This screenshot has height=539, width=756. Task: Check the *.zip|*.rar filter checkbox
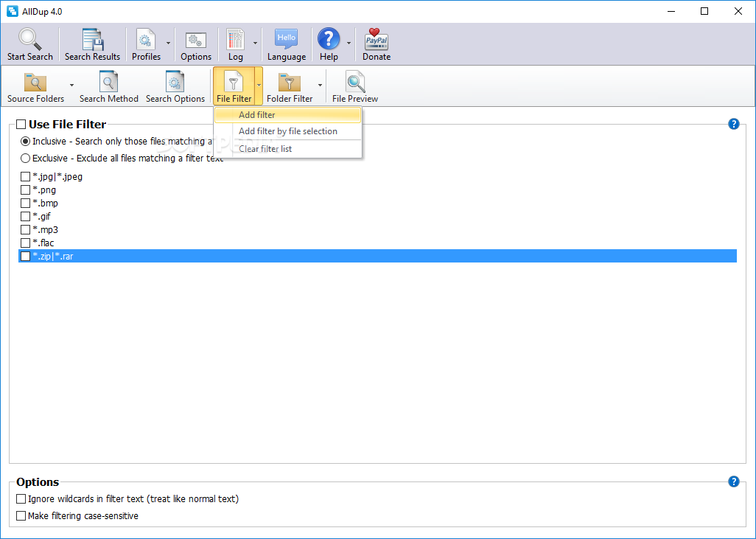click(26, 257)
